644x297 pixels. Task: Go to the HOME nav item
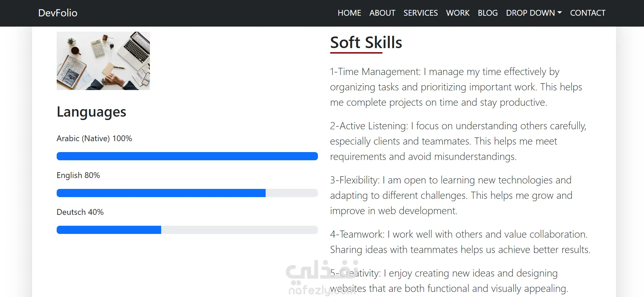[349, 13]
